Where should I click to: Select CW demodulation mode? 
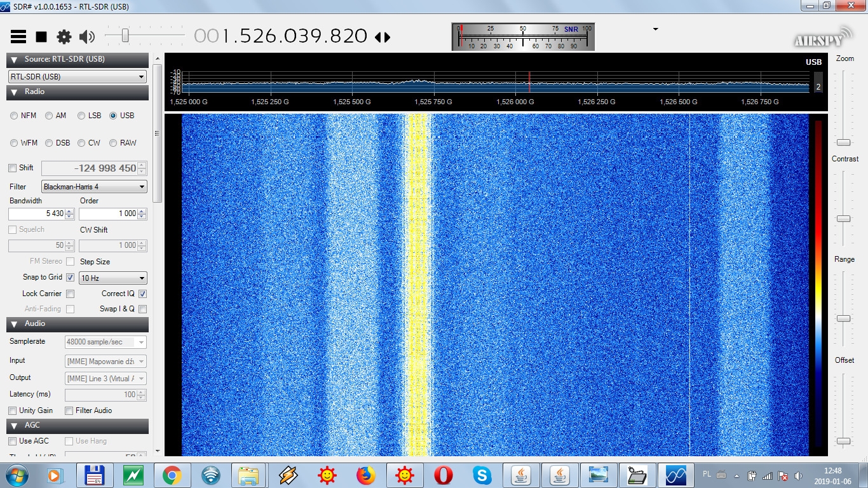pyautogui.click(x=81, y=143)
